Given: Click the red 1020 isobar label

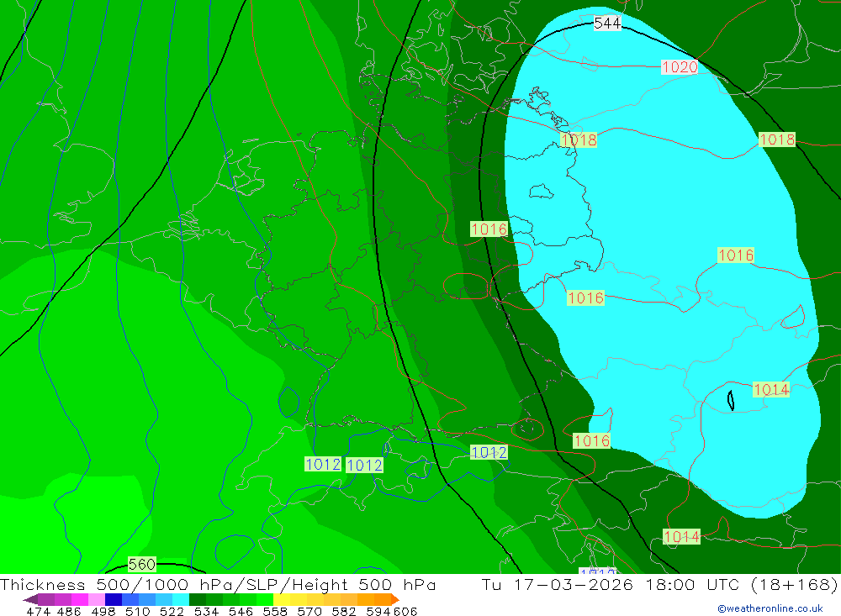Looking at the screenshot, I should coord(680,67).
